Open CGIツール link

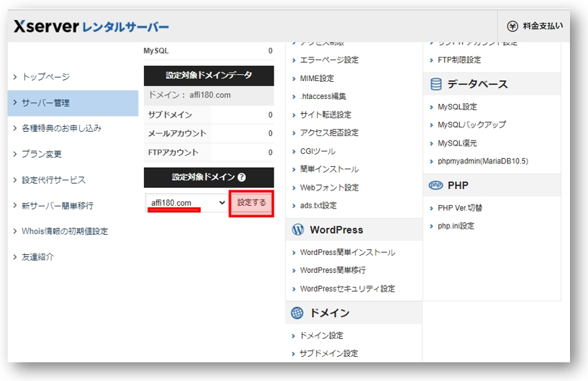pyautogui.click(x=318, y=151)
